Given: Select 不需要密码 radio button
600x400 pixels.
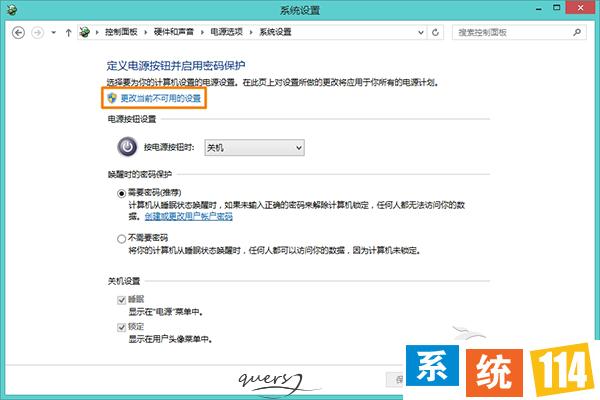Looking at the screenshot, I should 121,239.
